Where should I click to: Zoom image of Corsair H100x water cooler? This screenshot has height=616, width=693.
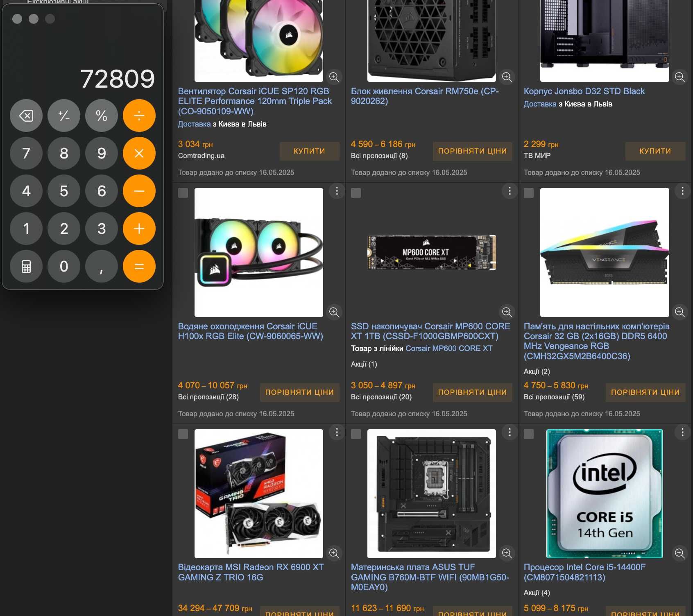pos(334,312)
